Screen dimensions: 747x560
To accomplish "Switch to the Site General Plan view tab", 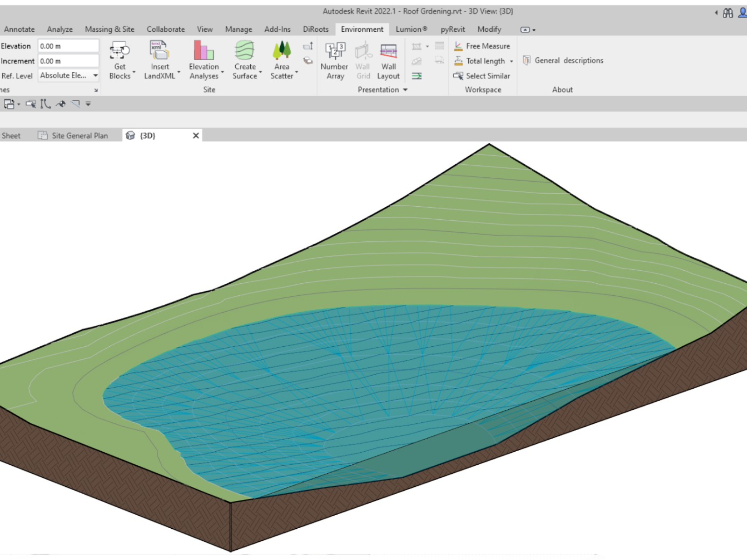I will 79,135.
